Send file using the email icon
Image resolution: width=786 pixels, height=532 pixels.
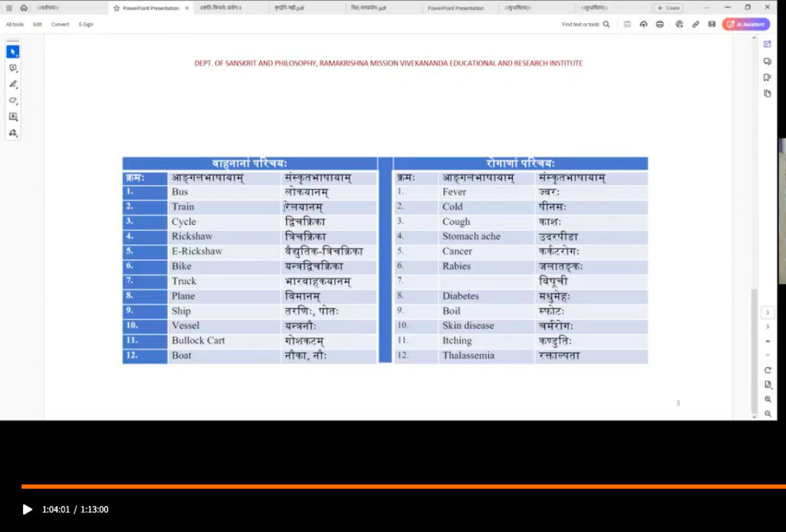(x=712, y=25)
